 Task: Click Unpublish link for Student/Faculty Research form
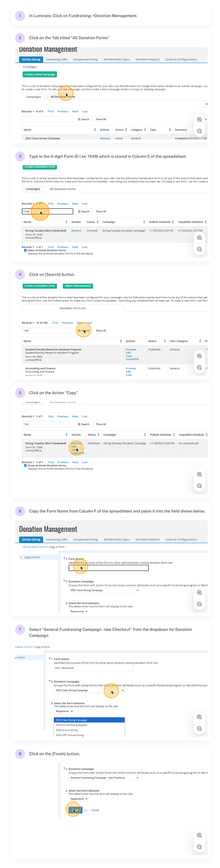click(132, 359)
